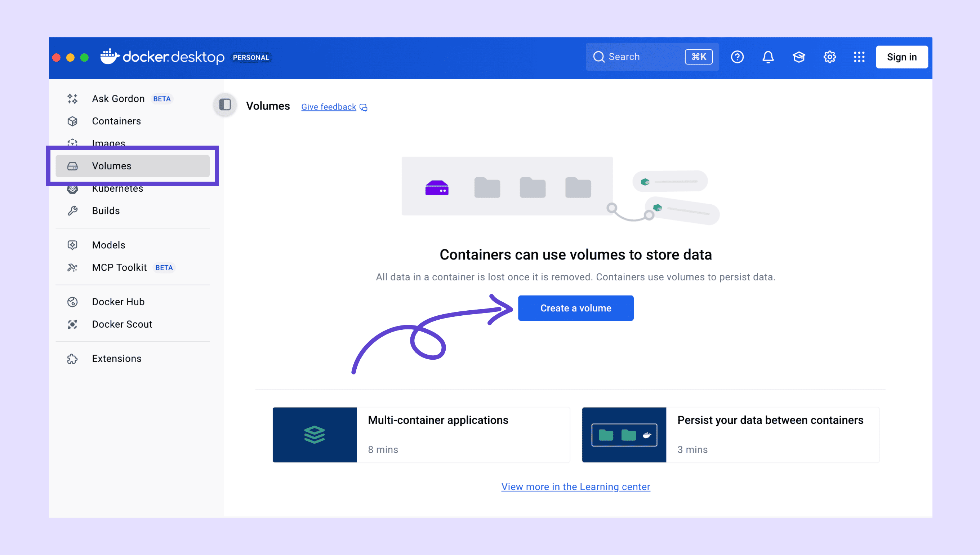Viewport: 980px width, 555px height.
Task: Click the Sign in button
Action: (901, 57)
